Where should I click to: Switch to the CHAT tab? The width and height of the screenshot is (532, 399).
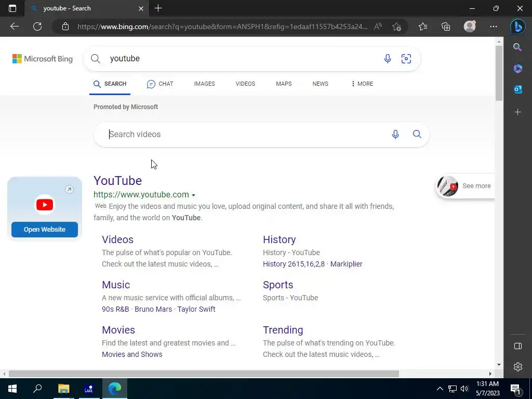point(160,84)
